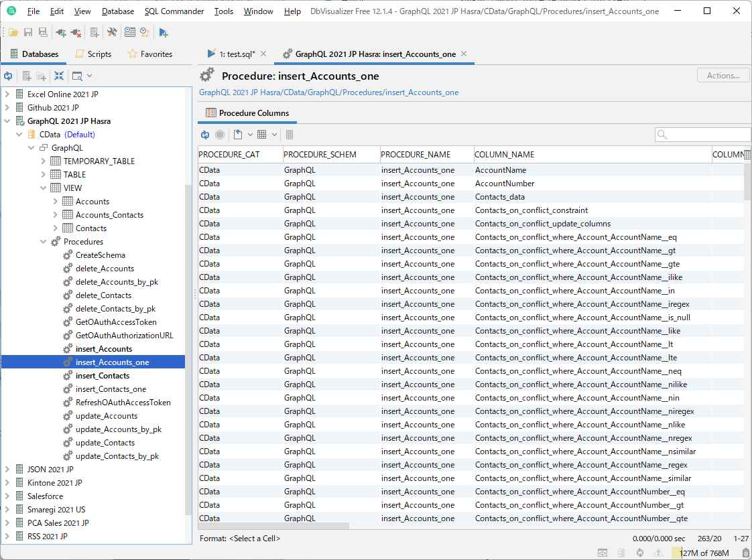The width and height of the screenshot is (752, 560).
Task: Click the grid horizontal scrollbar
Action: [x=274, y=526]
